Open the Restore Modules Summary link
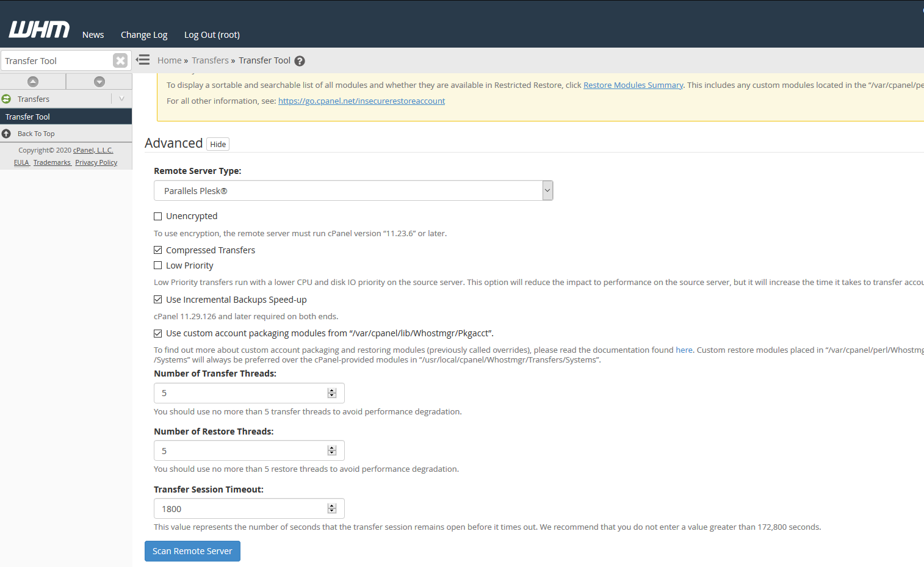 point(633,85)
